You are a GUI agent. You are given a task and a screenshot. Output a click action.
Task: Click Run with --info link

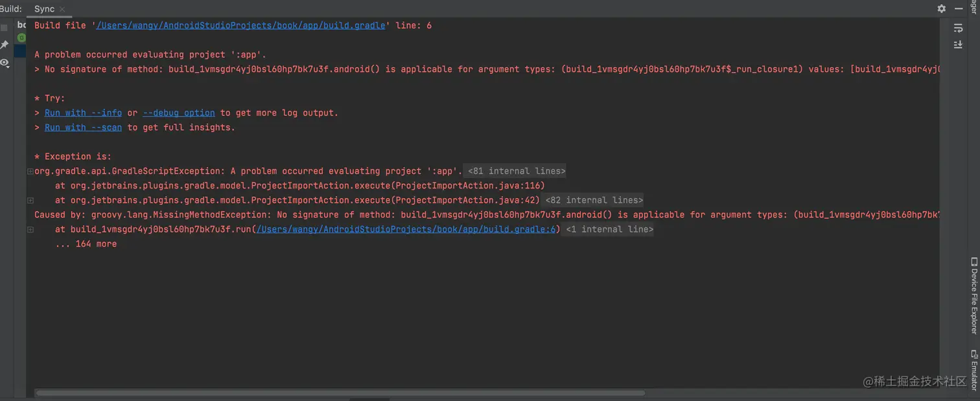pyautogui.click(x=83, y=113)
